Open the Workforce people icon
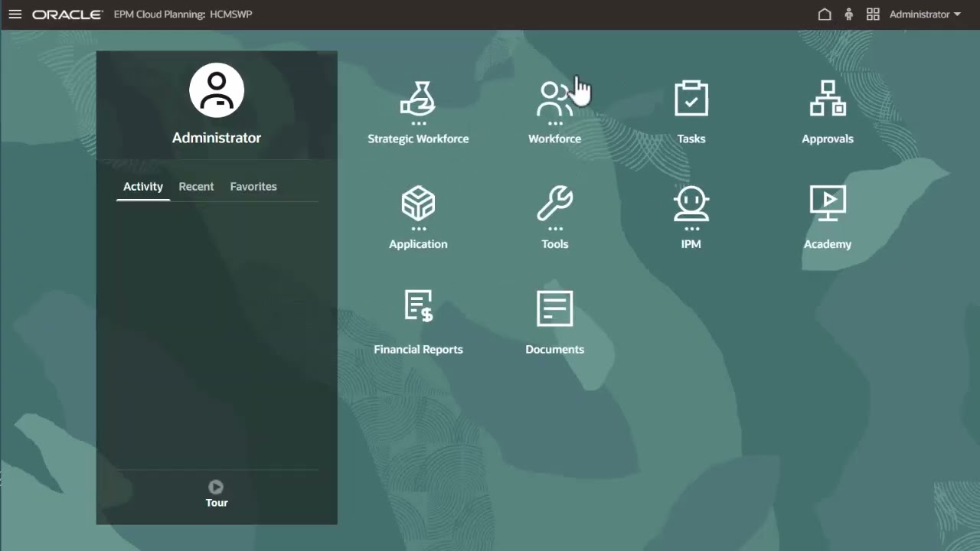 (x=554, y=99)
